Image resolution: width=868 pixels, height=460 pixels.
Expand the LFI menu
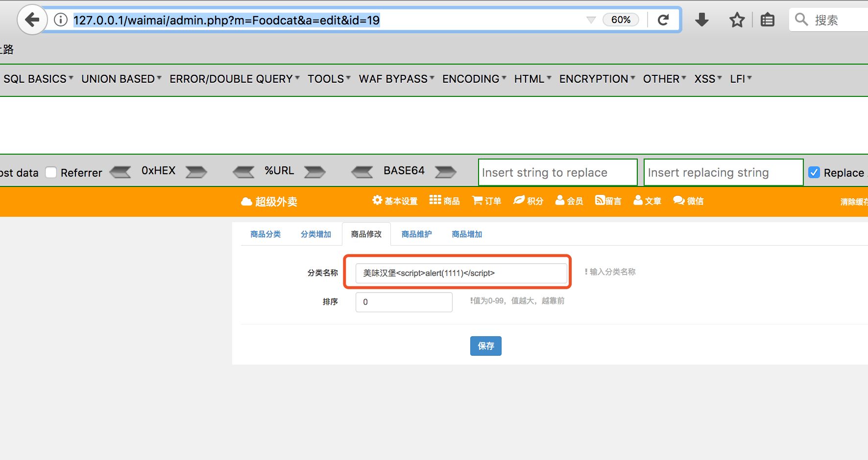point(741,79)
